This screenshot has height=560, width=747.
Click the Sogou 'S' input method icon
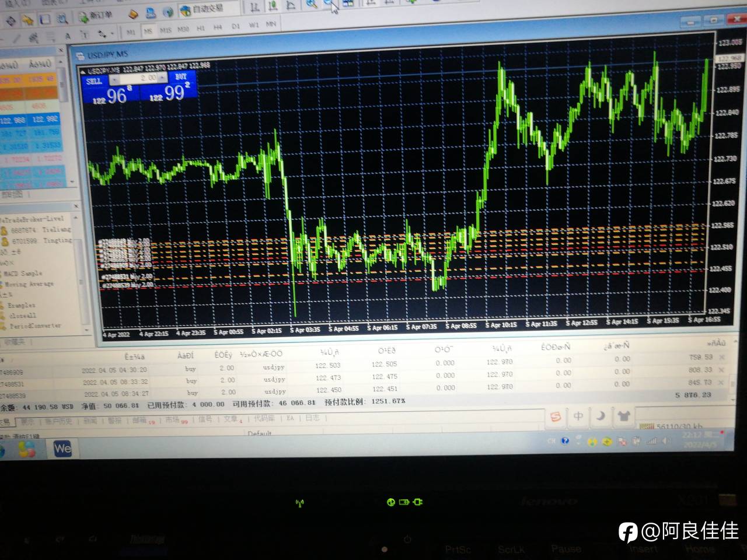pos(556,416)
